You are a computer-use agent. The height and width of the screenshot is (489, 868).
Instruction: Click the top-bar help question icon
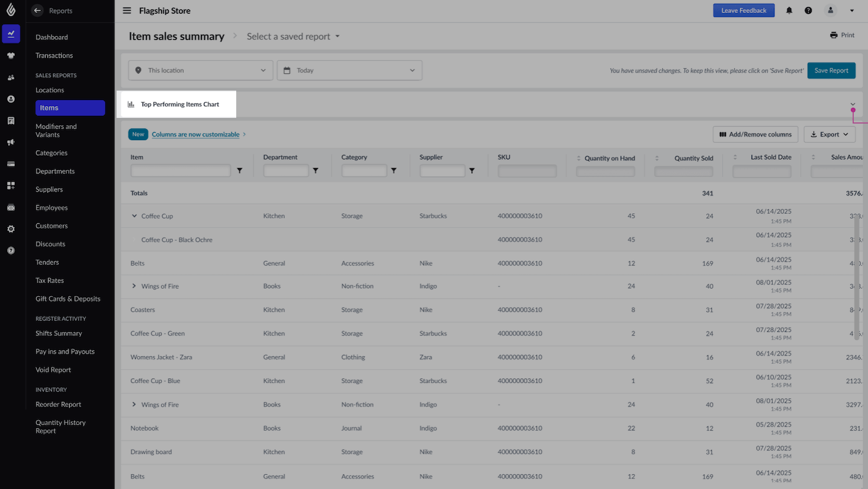click(808, 11)
